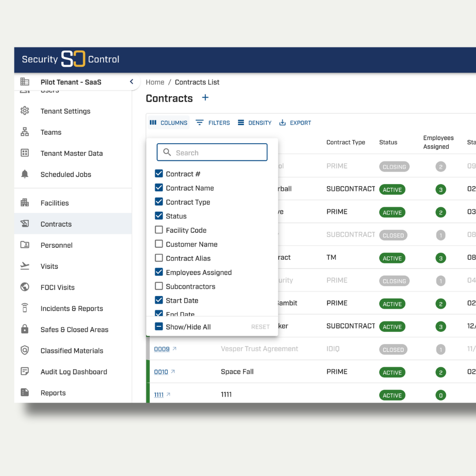Viewport: 476px width, 476px height.
Task: Open the Classified Materials shield icon
Action: click(x=25, y=350)
